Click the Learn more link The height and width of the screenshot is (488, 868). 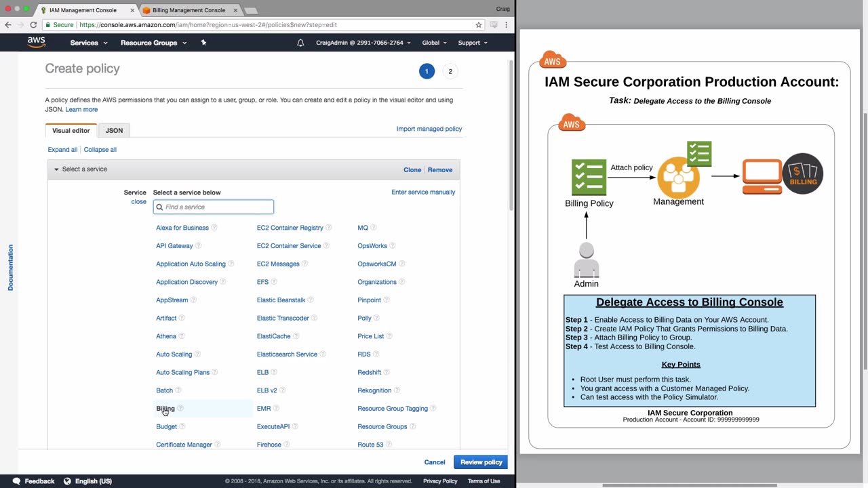81,110
